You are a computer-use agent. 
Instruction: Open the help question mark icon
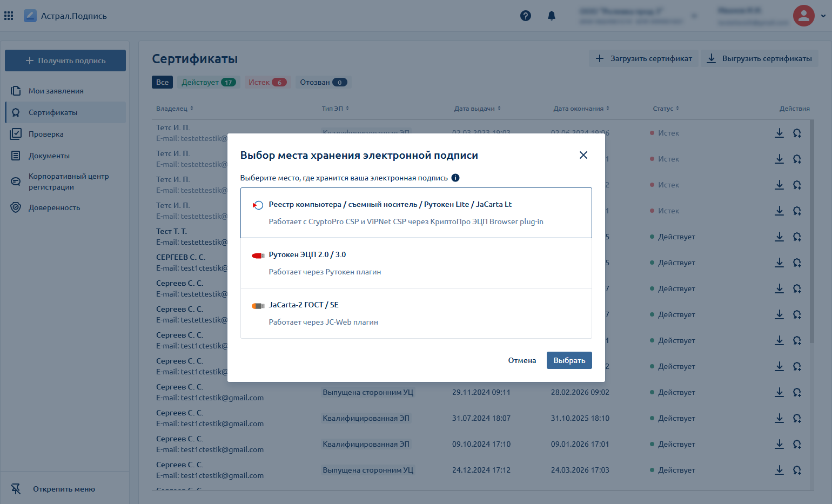(x=526, y=16)
